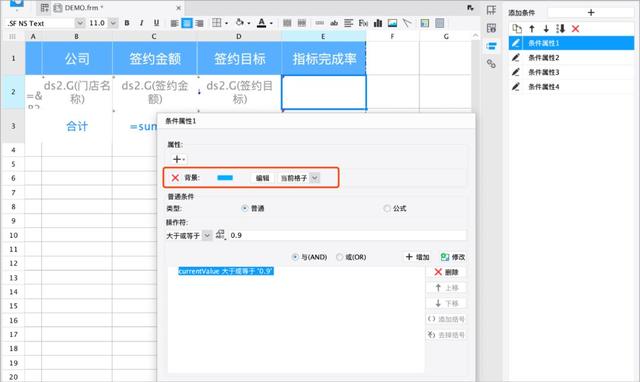Click the template list expand icon at top right

click(470, 8)
